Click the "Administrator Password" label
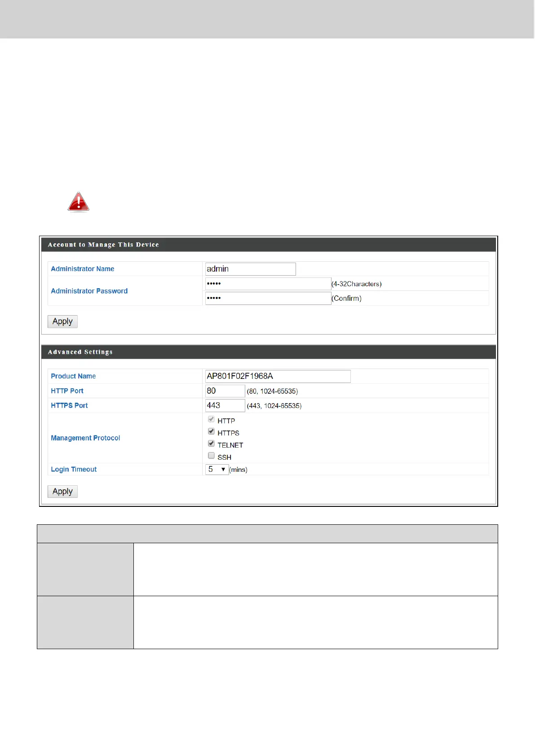 point(89,291)
